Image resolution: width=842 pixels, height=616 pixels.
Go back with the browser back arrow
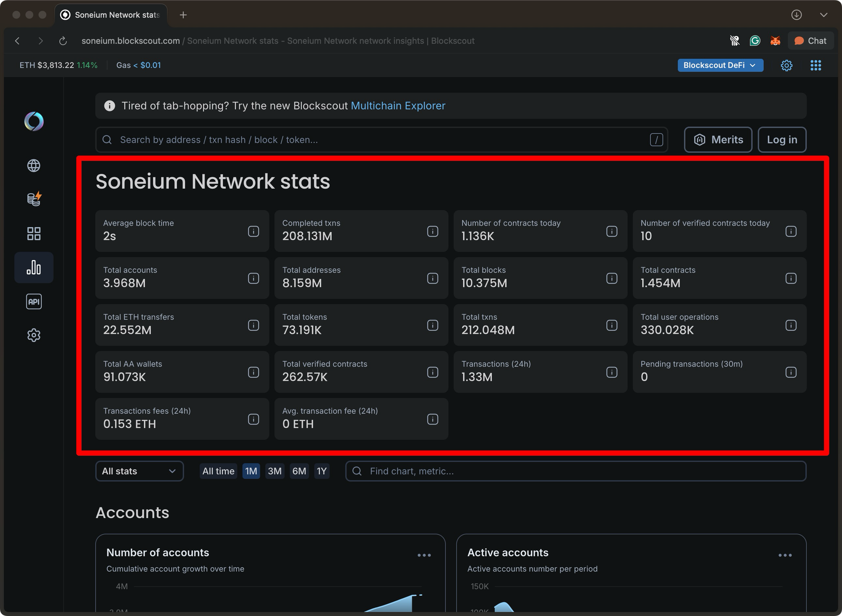tap(17, 41)
